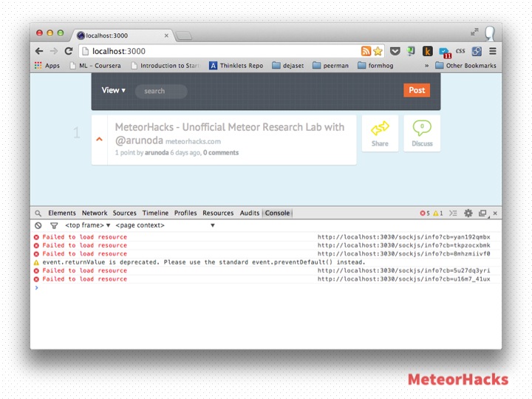Open the extension with red 11 badge

coord(445,52)
